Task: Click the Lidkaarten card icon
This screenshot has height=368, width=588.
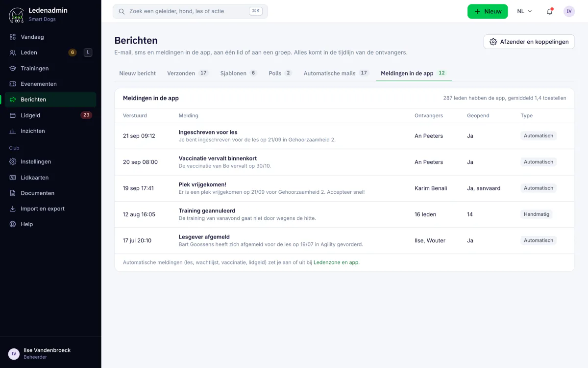Action: 13,177
